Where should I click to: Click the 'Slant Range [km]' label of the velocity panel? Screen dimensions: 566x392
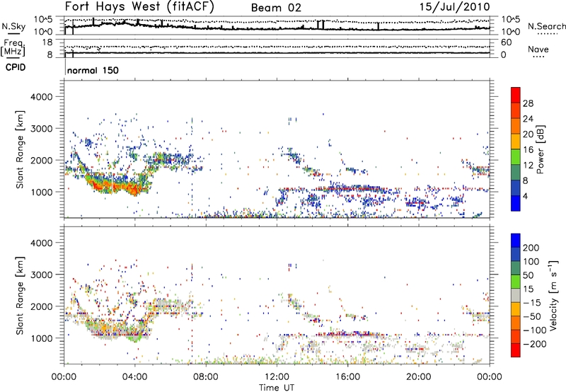[x=20, y=295]
